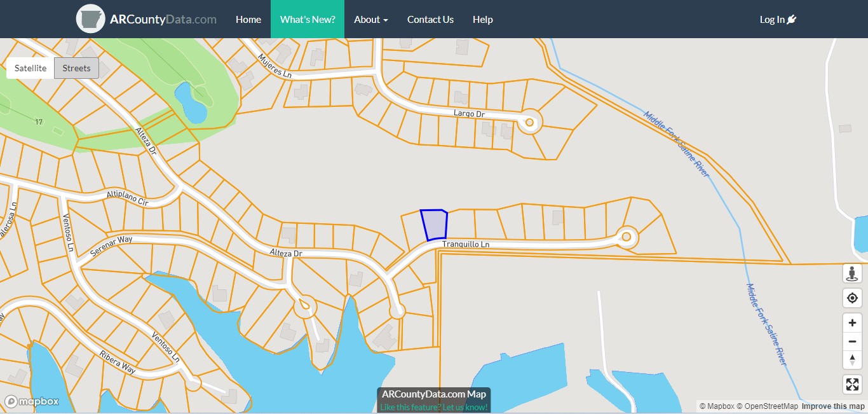Click the ARCountyData.com brand name
The width and height of the screenshot is (868, 414).
163,19
